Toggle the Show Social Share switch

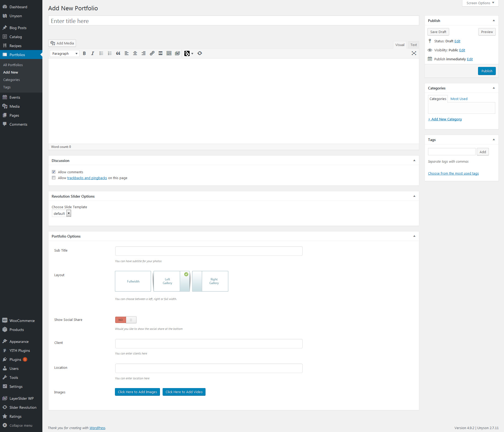[x=126, y=320]
